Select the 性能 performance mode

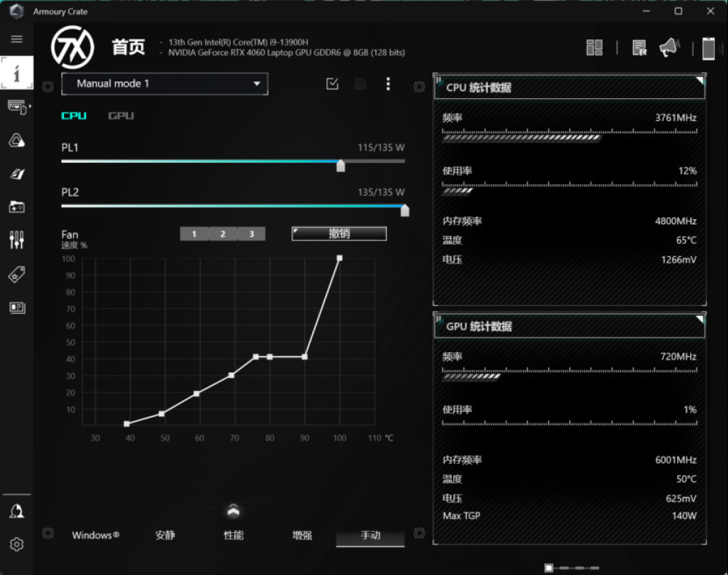click(234, 535)
